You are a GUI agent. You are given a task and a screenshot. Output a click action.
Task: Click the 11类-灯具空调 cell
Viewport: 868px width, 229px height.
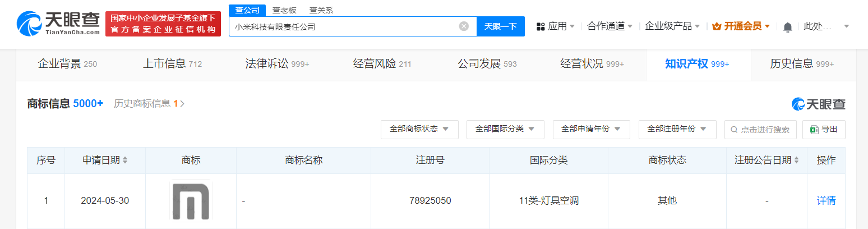click(549, 200)
